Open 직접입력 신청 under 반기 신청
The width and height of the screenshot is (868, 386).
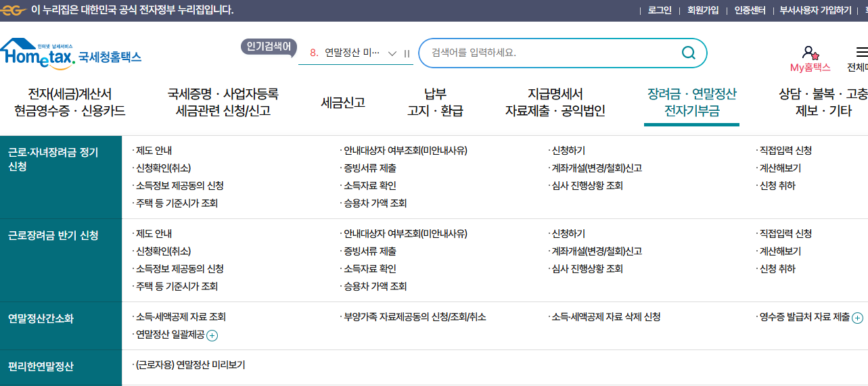(x=785, y=234)
